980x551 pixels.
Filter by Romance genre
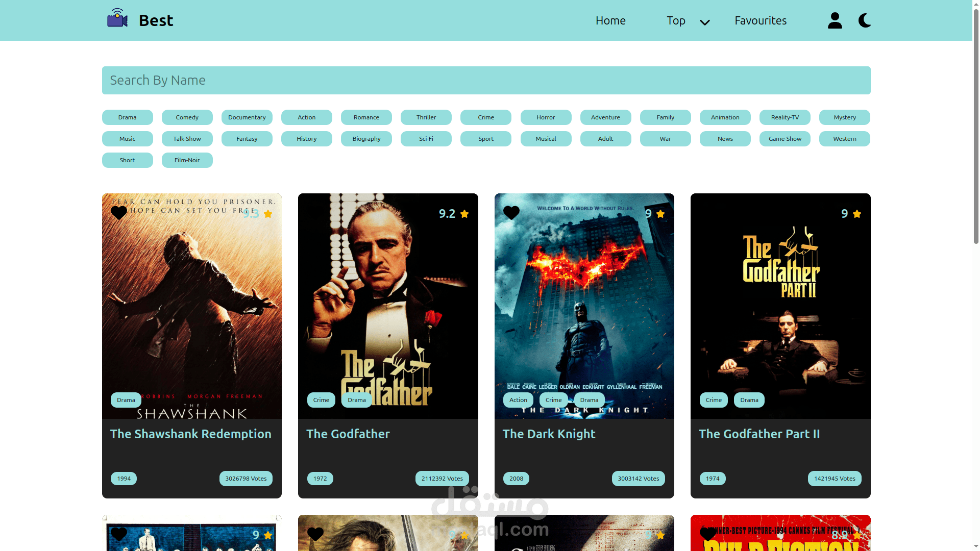pos(366,117)
